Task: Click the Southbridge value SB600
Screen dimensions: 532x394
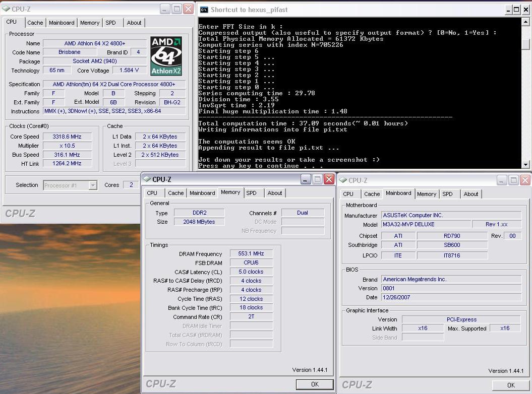Action: [452, 245]
